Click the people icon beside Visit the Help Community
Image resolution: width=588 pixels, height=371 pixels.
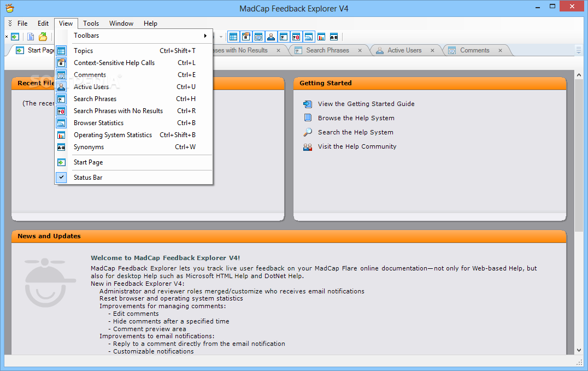[308, 146]
